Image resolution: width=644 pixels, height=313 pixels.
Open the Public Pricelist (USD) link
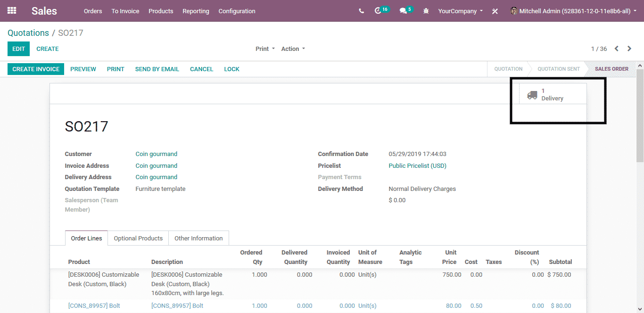point(417,165)
